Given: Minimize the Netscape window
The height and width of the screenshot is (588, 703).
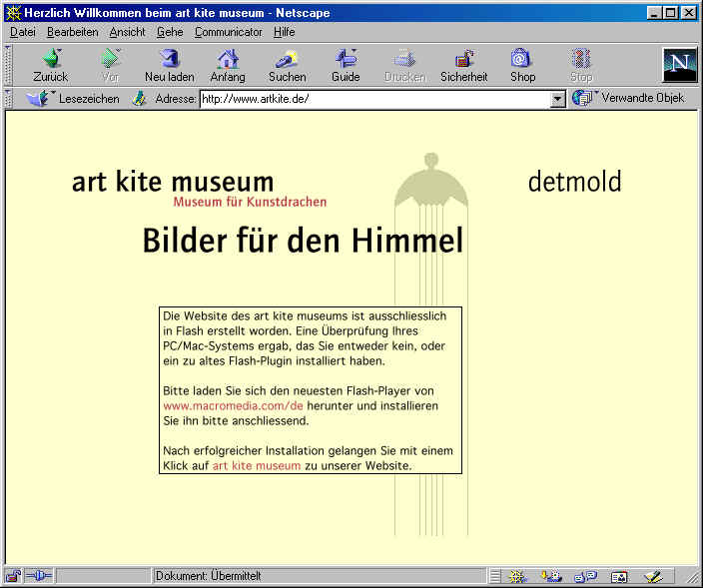Looking at the screenshot, I should coord(655,13).
